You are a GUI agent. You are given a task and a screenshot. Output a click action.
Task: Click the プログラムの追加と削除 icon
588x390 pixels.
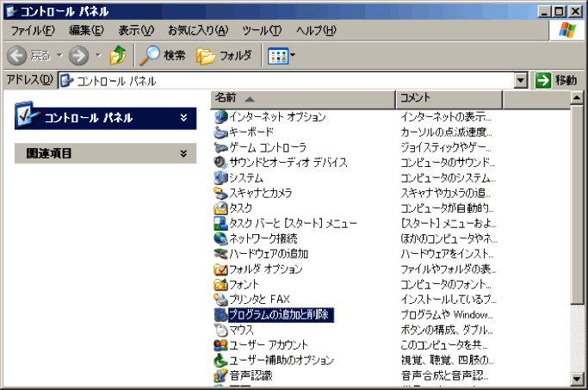[220, 314]
